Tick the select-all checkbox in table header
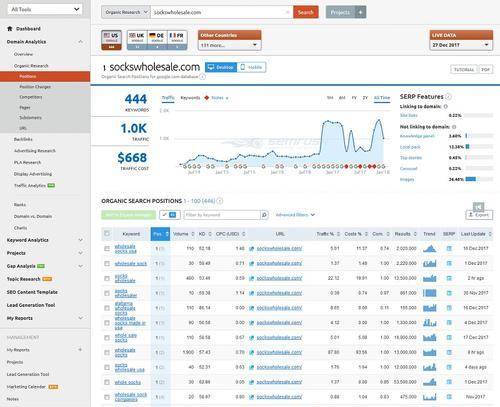 [107, 234]
